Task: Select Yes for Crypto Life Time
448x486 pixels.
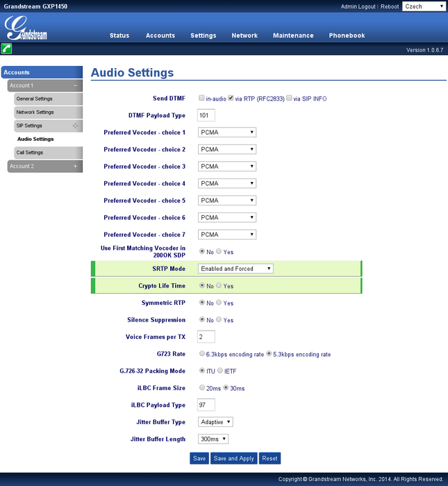Action: (219, 285)
